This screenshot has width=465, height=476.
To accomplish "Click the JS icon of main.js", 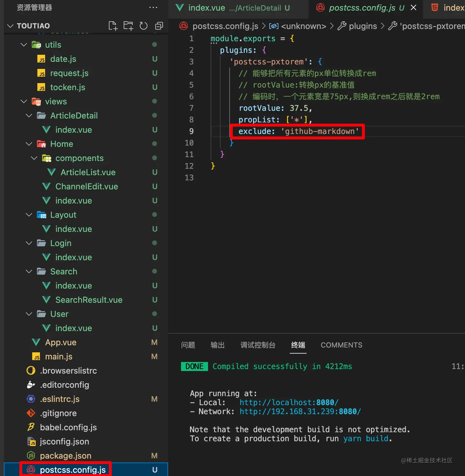I will [x=36, y=357].
